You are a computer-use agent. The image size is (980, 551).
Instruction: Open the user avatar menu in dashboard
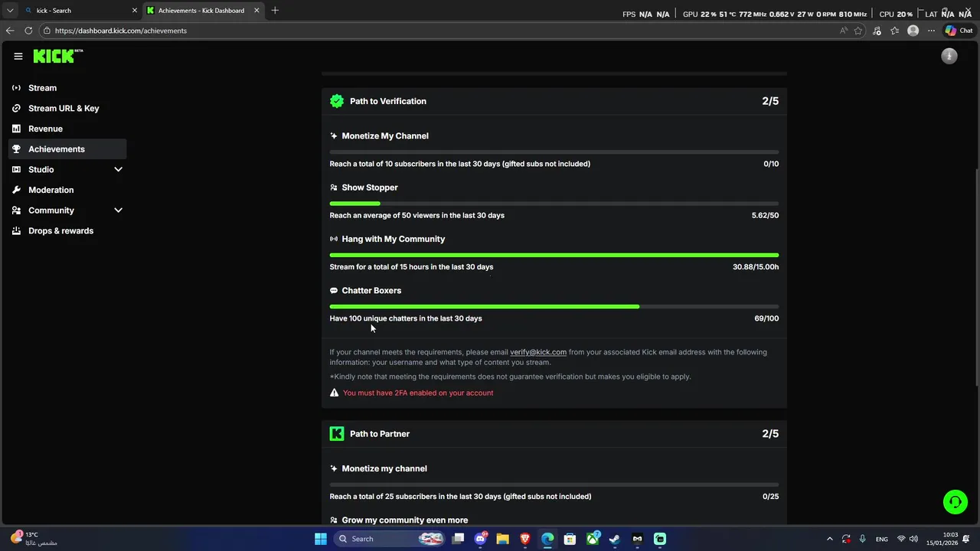[949, 56]
